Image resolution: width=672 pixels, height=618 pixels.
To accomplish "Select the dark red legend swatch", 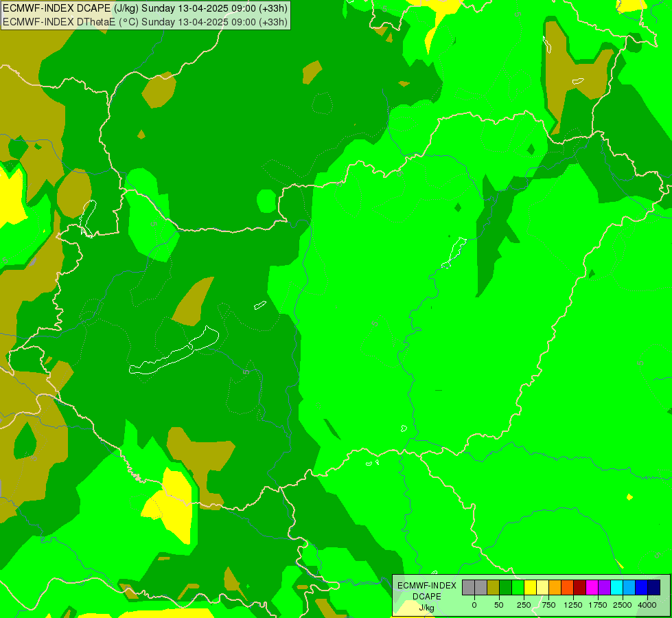I will tap(580, 588).
